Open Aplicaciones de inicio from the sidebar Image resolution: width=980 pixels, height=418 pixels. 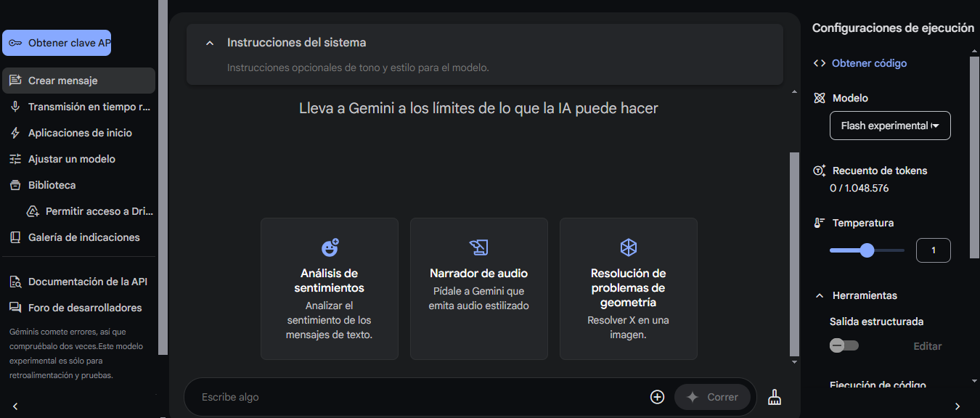[78, 133]
